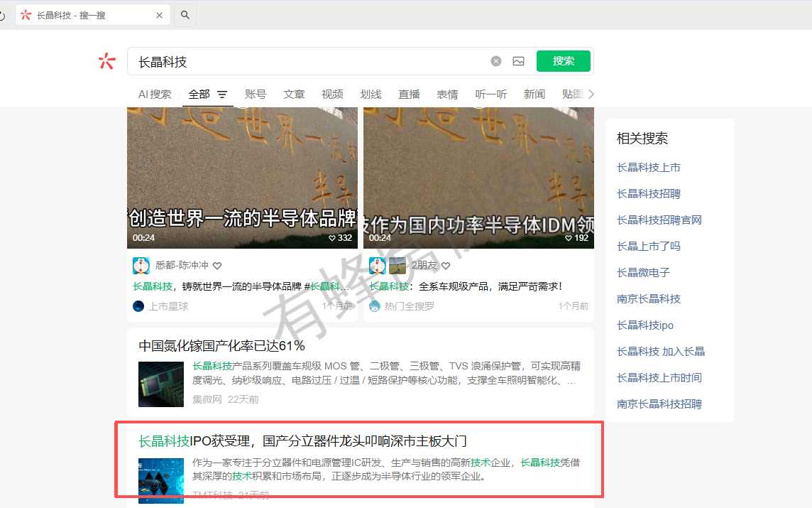Click related search 长晶科技ipo
Viewport: 812px width, 508px height.
(645, 325)
